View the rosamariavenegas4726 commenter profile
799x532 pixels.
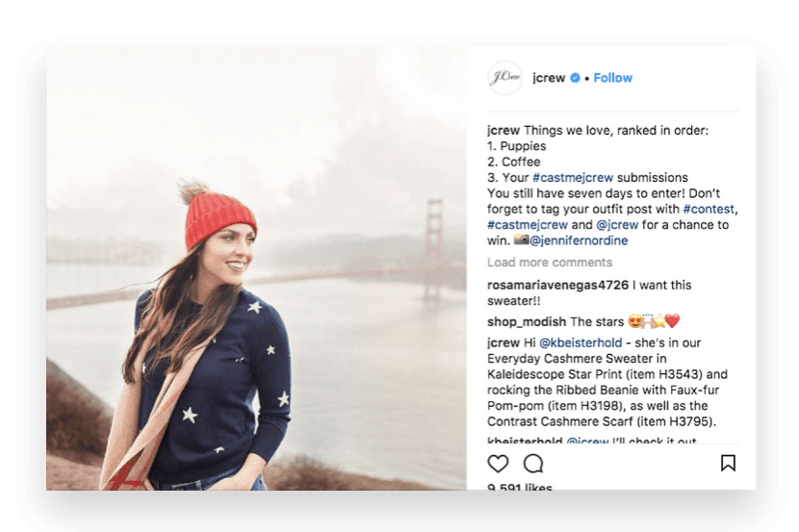[558, 285]
